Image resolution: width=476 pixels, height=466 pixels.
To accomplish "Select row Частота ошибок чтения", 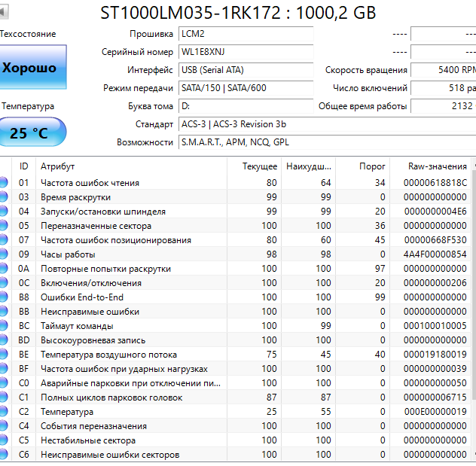I will [236, 183].
